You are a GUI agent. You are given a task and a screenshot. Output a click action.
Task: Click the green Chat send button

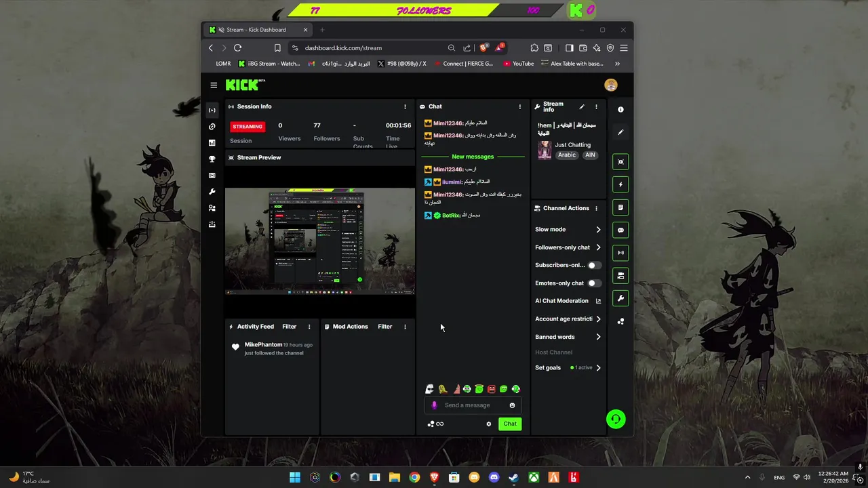[x=510, y=424]
